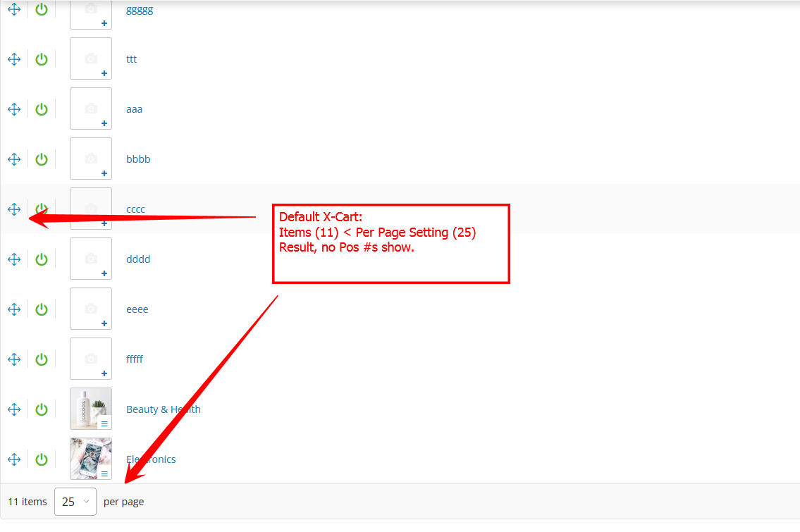This screenshot has height=532, width=800.
Task: Open image menu on Electronics thumbnail
Action: pos(104,474)
